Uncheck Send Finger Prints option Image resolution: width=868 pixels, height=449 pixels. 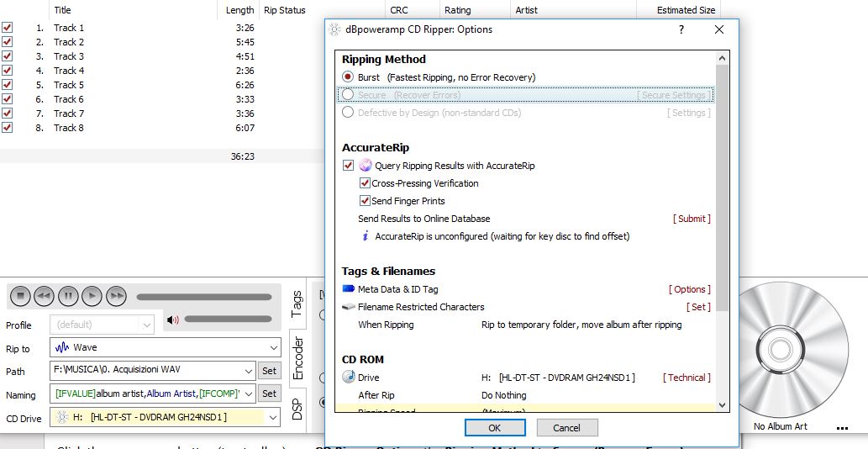point(365,201)
